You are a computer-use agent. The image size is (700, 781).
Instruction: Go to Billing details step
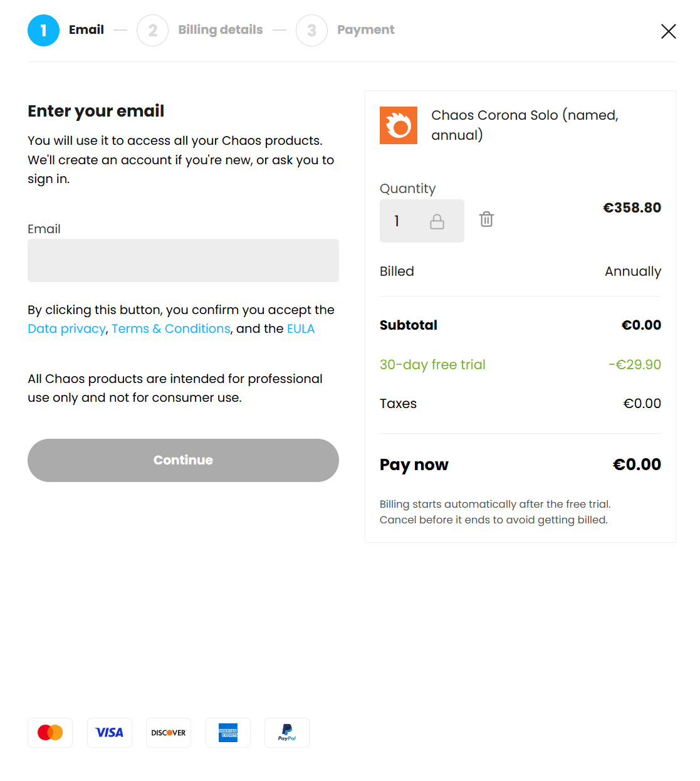point(221,29)
